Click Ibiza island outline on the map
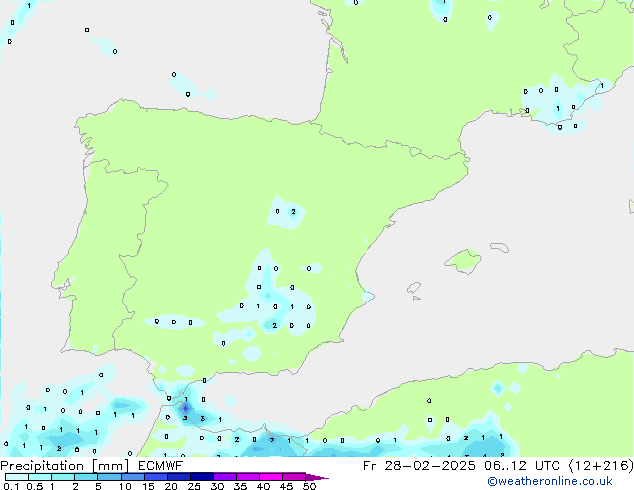The image size is (634, 490). pos(414,288)
